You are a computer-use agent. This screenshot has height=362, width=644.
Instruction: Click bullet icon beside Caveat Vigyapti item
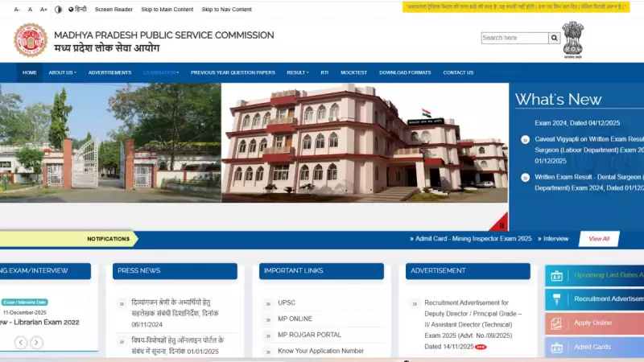pos(525,139)
